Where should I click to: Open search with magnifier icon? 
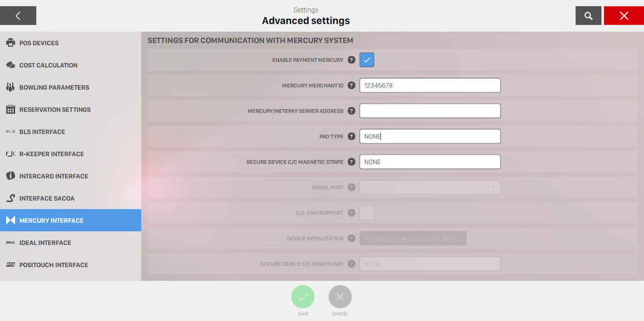pyautogui.click(x=588, y=16)
